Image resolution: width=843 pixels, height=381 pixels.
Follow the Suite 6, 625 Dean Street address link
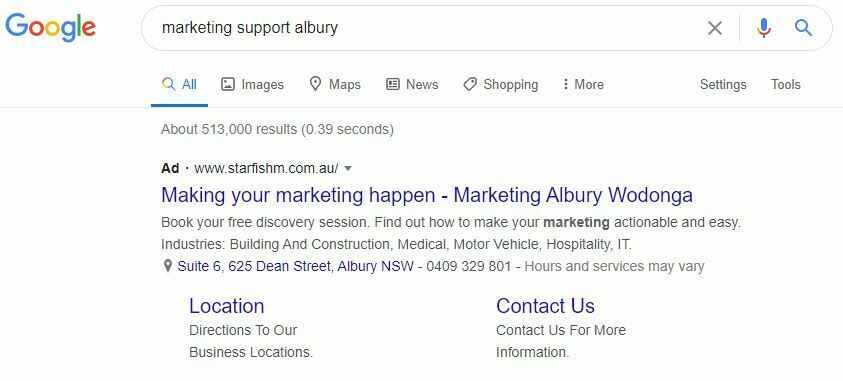click(296, 266)
